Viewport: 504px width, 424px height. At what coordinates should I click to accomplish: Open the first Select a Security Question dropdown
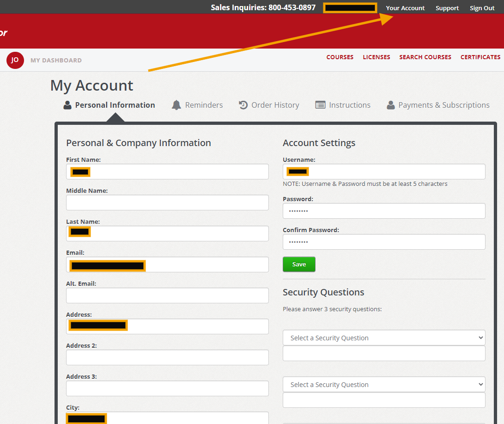click(384, 338)
